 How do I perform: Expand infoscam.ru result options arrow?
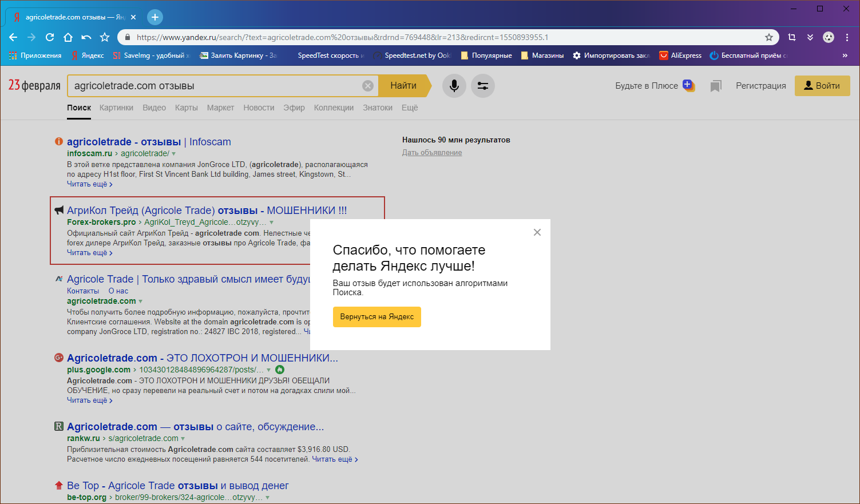(174, 154)
